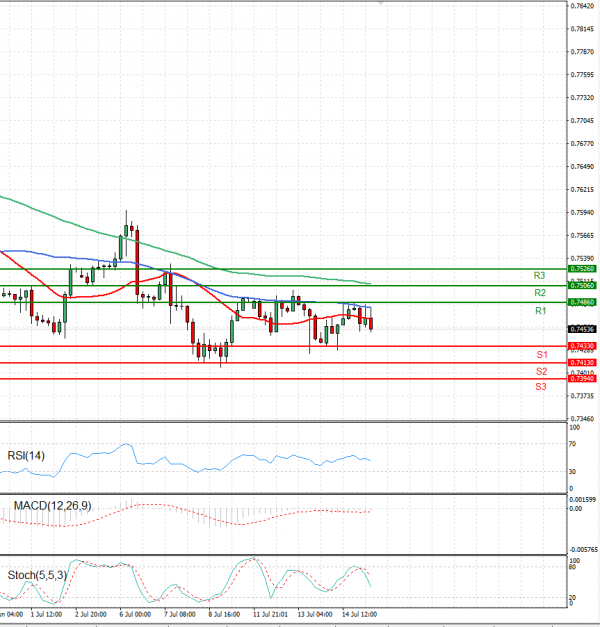Click the 14 Jul 12:00 time label
Viewport: 600px width, 627px height.
tap(359, 614)
